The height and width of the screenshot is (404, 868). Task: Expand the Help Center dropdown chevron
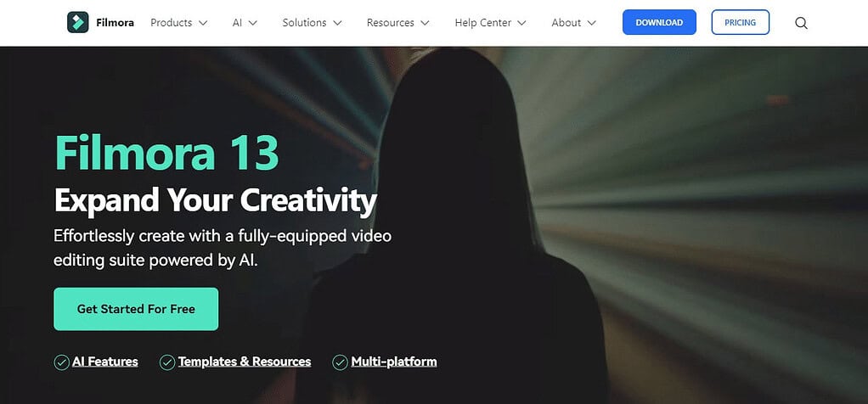(x=521, y=23)
